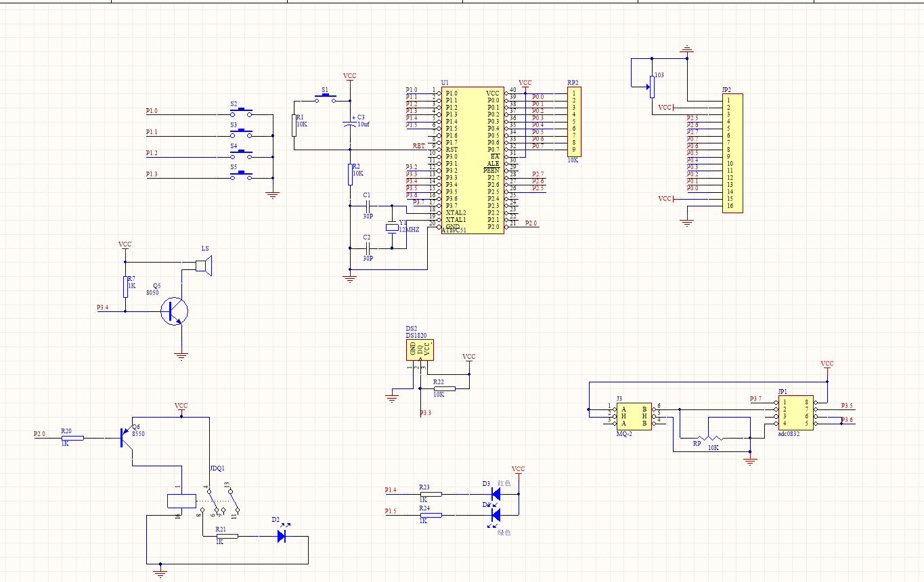Select the R22 10K pull-up resistor
This screenshot has width=924, height=582.
click(x=444, y=388)
